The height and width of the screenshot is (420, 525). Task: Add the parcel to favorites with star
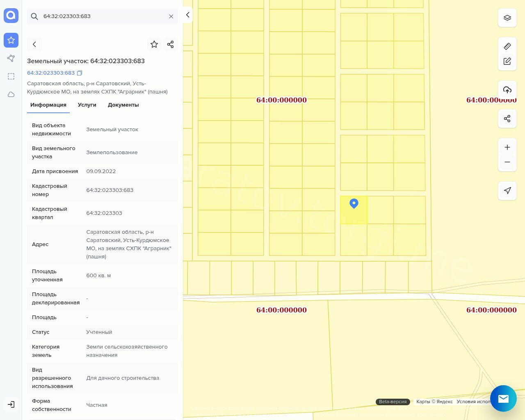[154, 44]
